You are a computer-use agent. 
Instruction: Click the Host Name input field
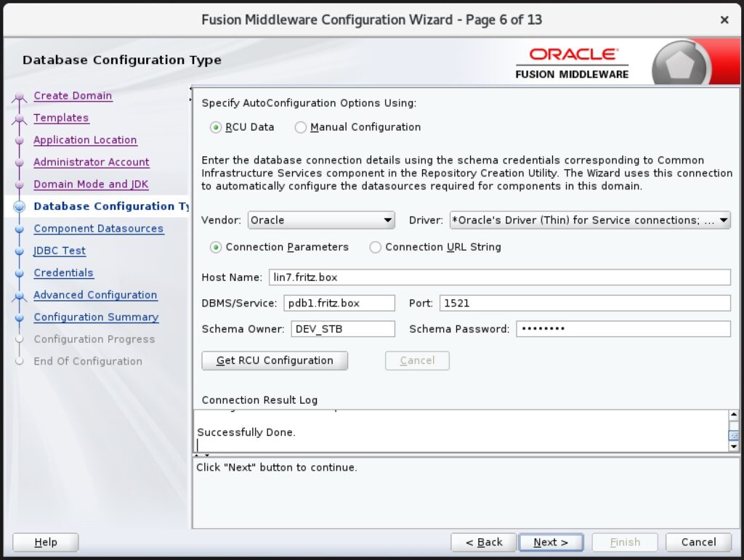tap(500, 277)
